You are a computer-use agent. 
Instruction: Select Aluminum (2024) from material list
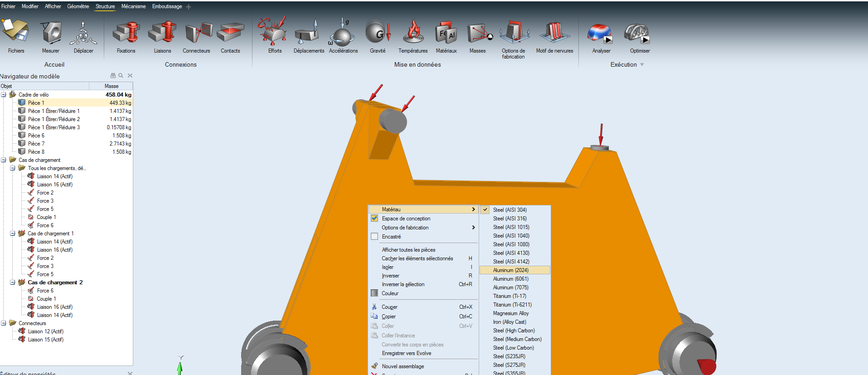[x=510, y=270]
